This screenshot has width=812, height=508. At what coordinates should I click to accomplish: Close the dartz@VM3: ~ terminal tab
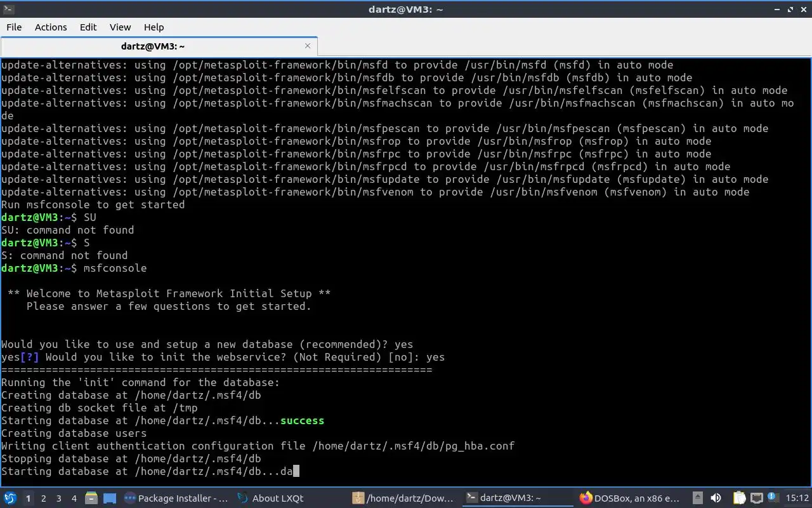pos(308,46)
